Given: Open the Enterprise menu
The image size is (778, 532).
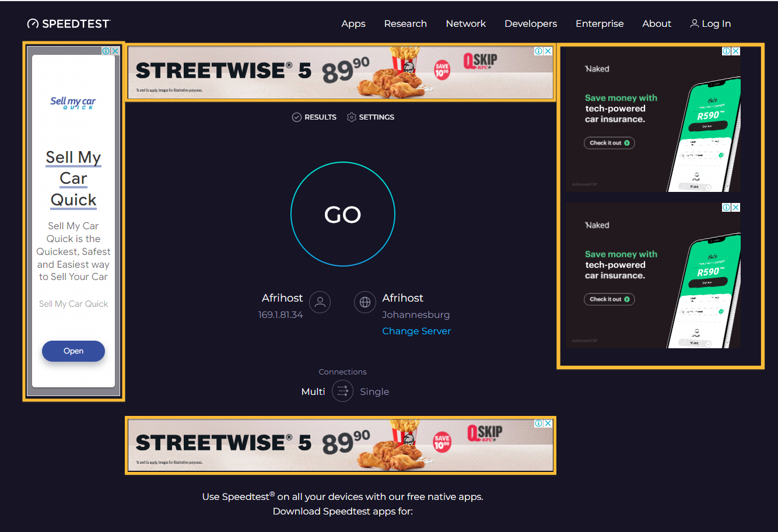Looking at the screenshot, I should click(600, 23).
